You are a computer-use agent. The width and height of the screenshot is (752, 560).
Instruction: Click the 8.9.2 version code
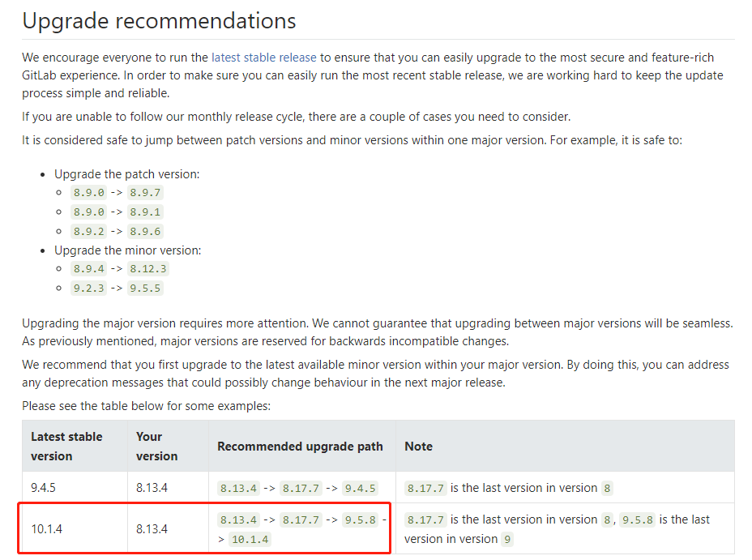[88, 232]
